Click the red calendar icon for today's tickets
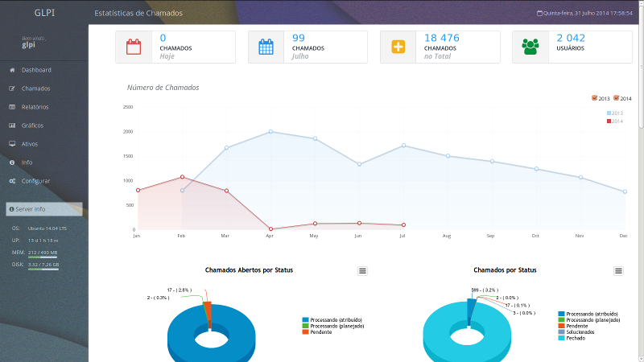644x362 pixels. click(x=134, y=47)
